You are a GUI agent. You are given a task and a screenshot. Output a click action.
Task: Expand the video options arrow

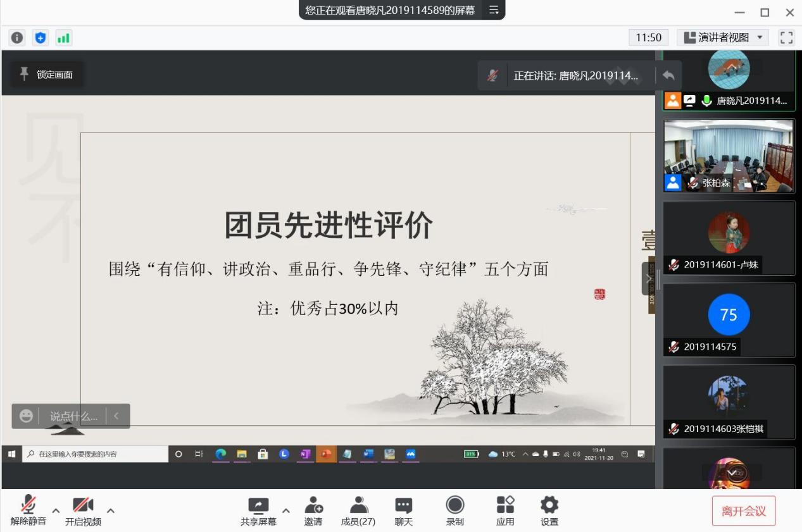click(111, 510)
